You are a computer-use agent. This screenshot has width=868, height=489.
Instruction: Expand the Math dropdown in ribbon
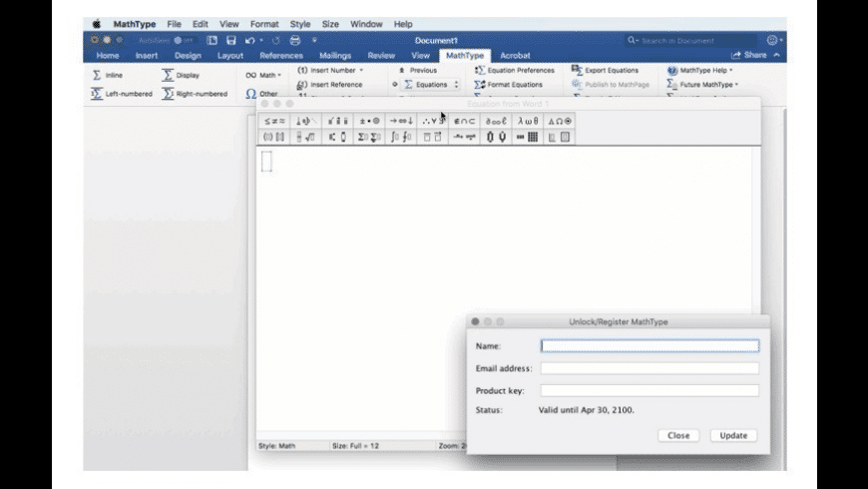(x=263, y=75)
